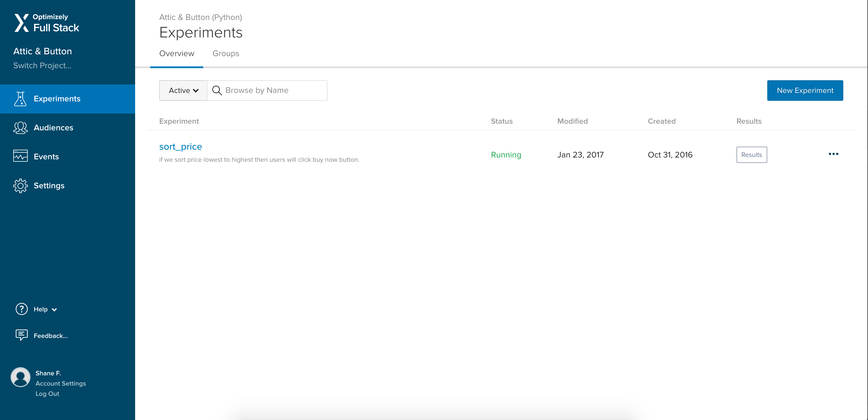Expand the Help menu chevron
868x420 pixels.
(54, 310)
